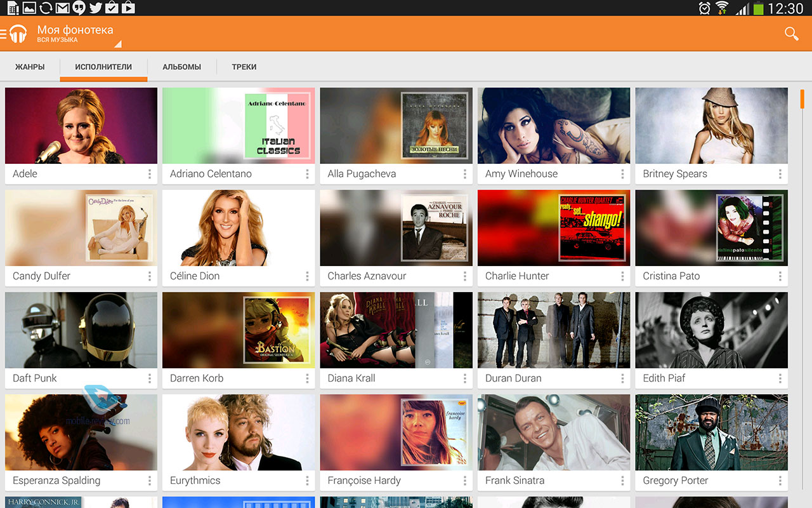Viewport: 812px width, 508px height.
Task: Click the artist name Françoise Hardy
Action: (x=364, y=481)
